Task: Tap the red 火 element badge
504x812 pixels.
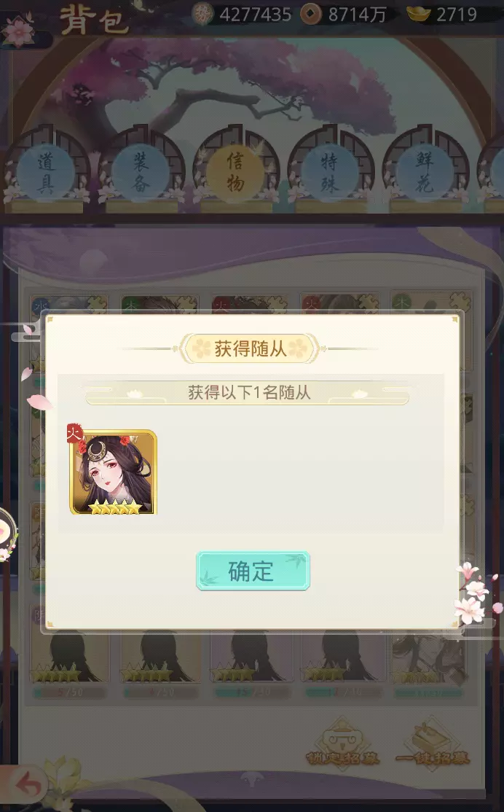Action: click(74, 434)
